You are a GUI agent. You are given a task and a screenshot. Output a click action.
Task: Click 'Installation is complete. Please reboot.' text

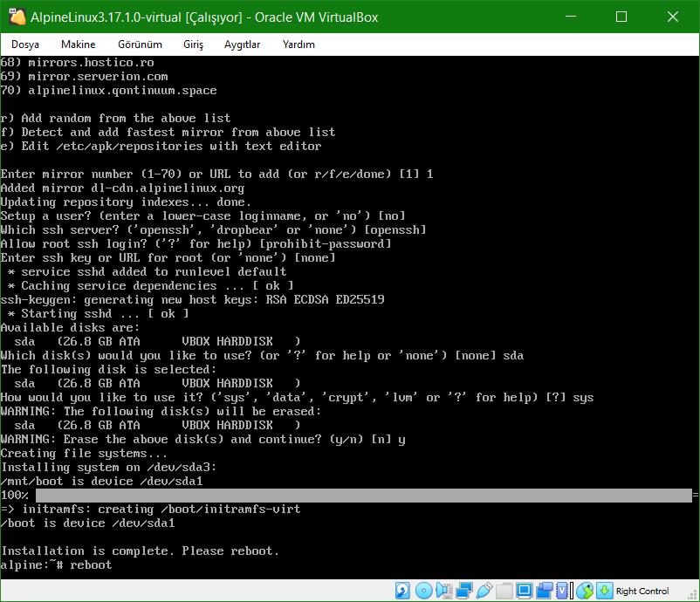tap(140, 551)
